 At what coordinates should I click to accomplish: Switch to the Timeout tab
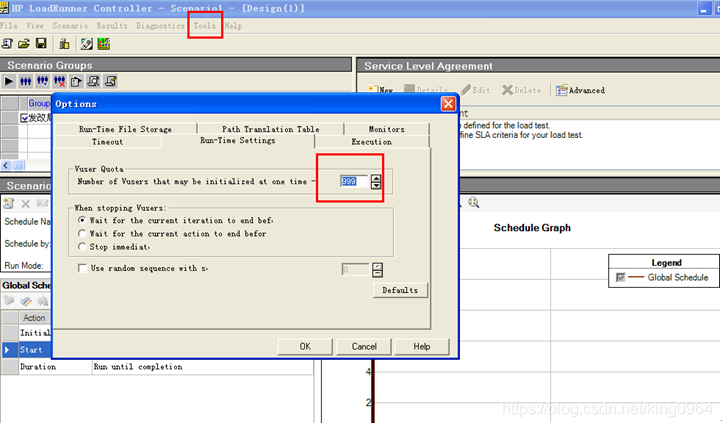(x=107, y=142)
